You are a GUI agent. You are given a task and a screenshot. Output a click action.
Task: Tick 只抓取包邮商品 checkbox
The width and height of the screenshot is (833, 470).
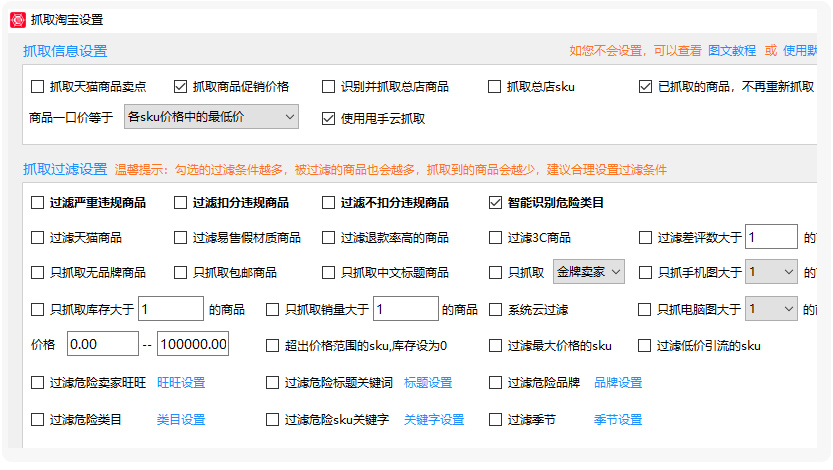[181, 272]
